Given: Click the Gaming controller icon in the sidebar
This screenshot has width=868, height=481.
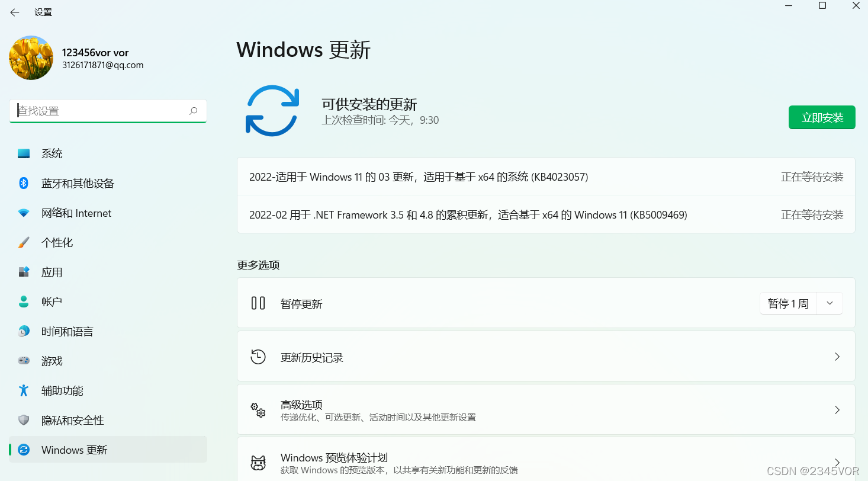Looking at the screenshot, I should 24,361.
